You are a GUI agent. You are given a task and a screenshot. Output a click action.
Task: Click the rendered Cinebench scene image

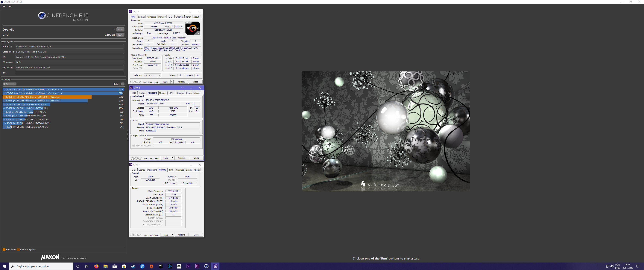click(386, 131)
